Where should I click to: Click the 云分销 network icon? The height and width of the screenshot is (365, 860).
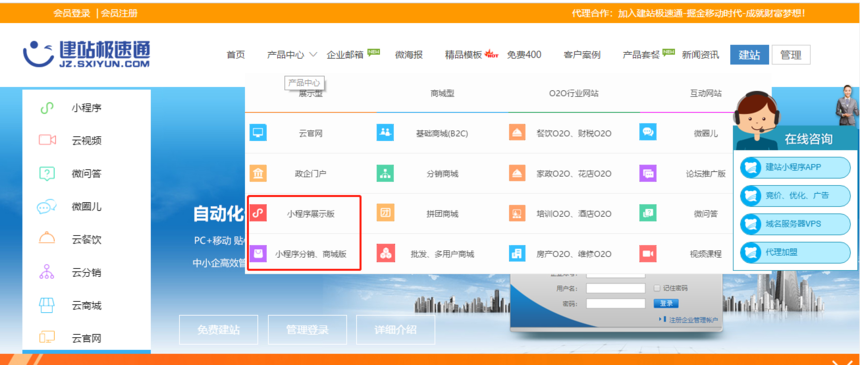coord(47,272)
